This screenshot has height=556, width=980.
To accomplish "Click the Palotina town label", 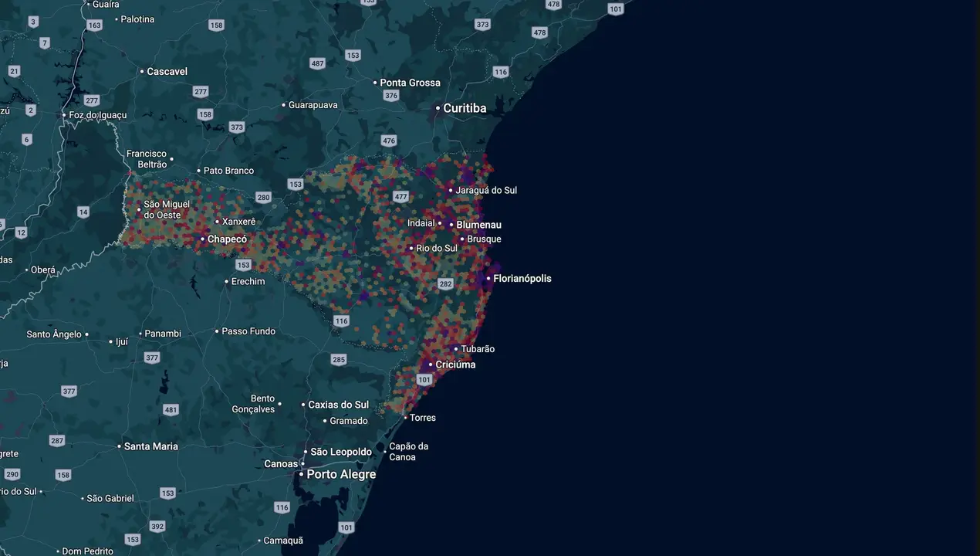I will click(138, 19).
